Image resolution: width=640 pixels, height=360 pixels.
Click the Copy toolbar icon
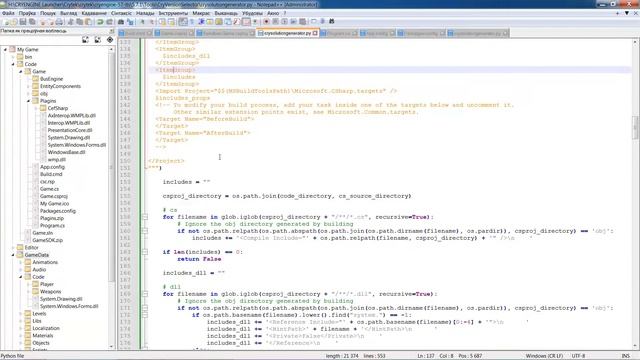coord(79,21)
